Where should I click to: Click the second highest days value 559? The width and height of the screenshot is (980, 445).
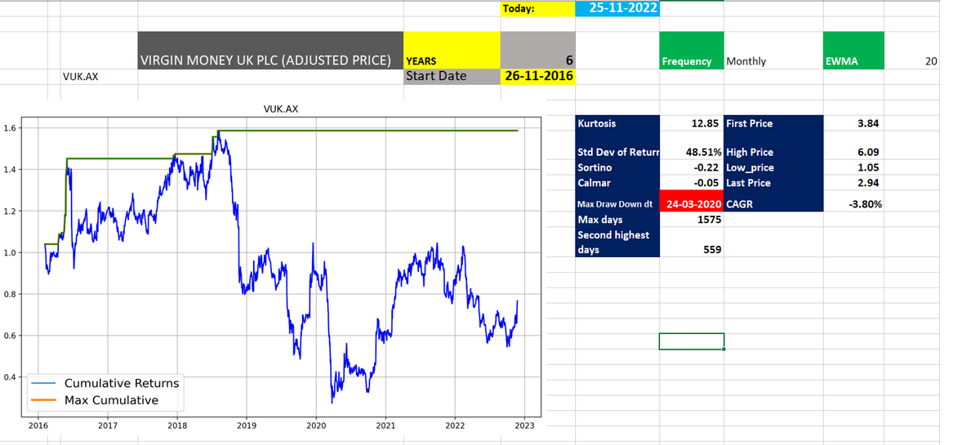pyautogui.click(x=692, y=249)
